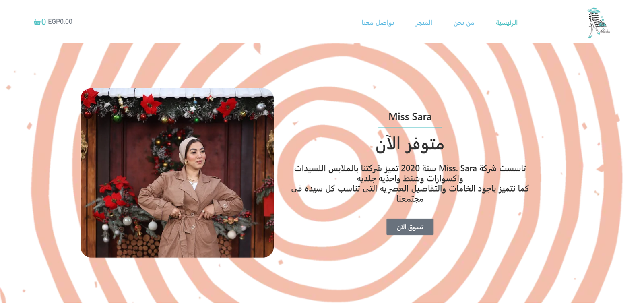Click the Miss Sara logo

click(x=598, y=23)
